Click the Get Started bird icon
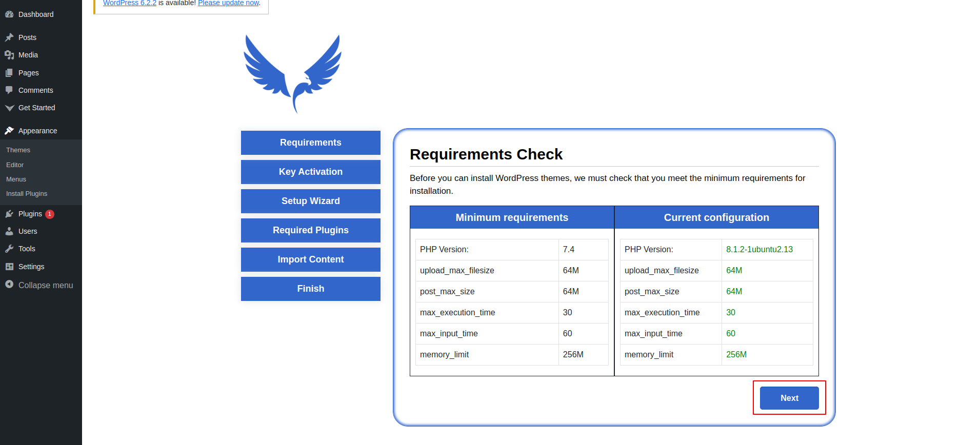Screen dimensions: 980x445 9,108
